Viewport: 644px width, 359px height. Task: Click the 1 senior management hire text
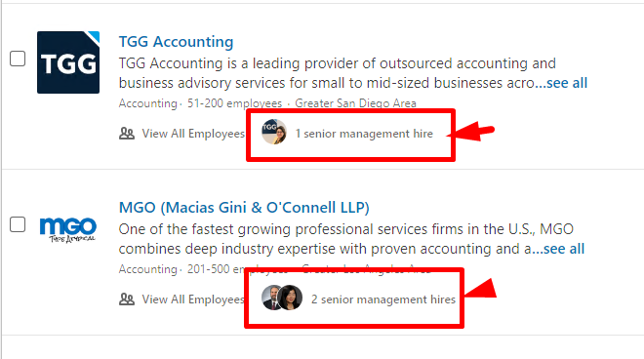[364, 134]
